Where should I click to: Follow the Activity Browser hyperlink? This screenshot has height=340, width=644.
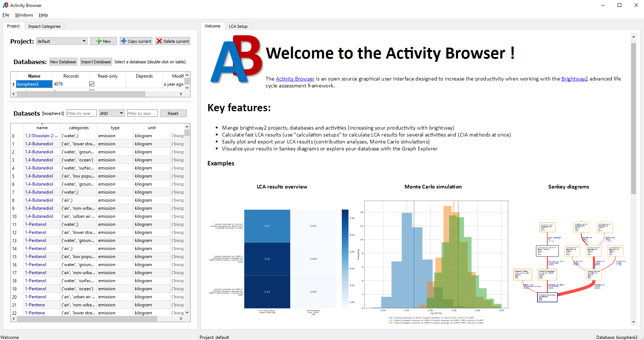point(295,79)
